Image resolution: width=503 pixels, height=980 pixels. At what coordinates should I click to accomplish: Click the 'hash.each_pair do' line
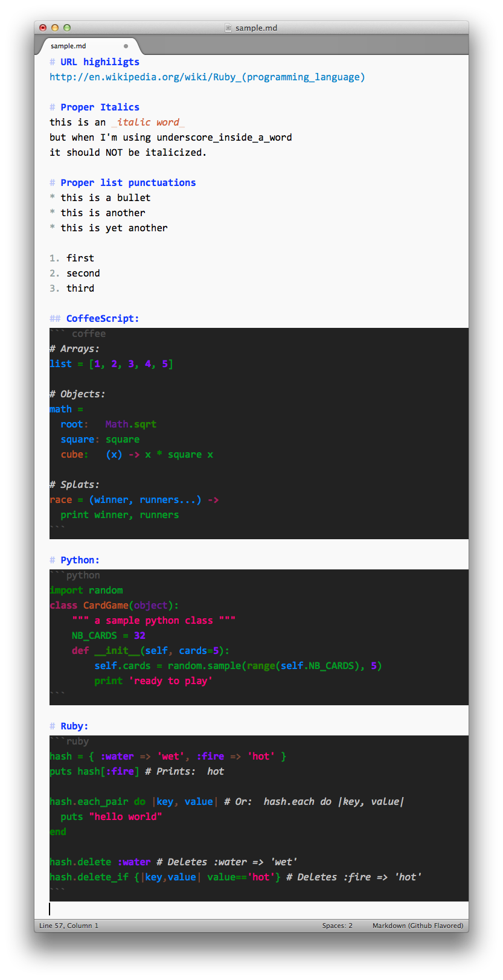(x=227, y=802)
